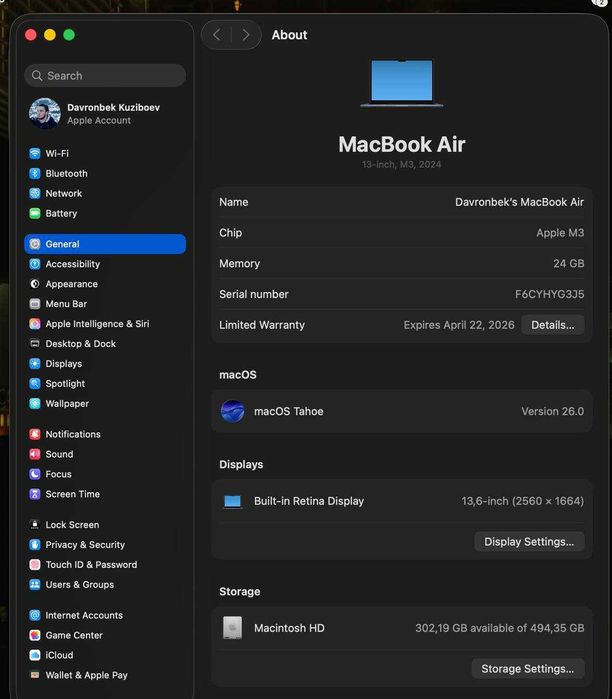Open Display Settings… button

(x=529, y=542)
